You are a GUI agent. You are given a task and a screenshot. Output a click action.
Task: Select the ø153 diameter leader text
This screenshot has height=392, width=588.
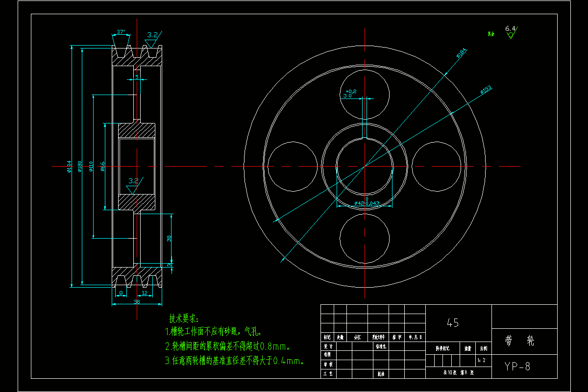click(x=486, y=90)
